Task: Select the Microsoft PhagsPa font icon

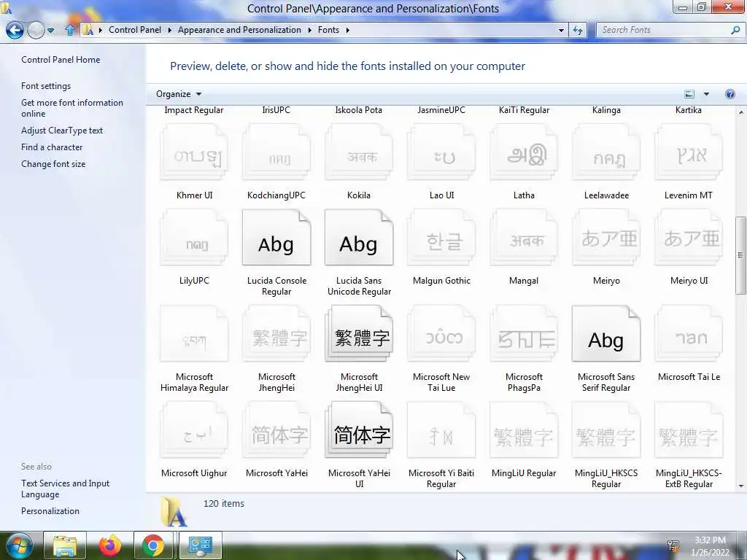Action: pyautogui.click(x=524, y=334)
